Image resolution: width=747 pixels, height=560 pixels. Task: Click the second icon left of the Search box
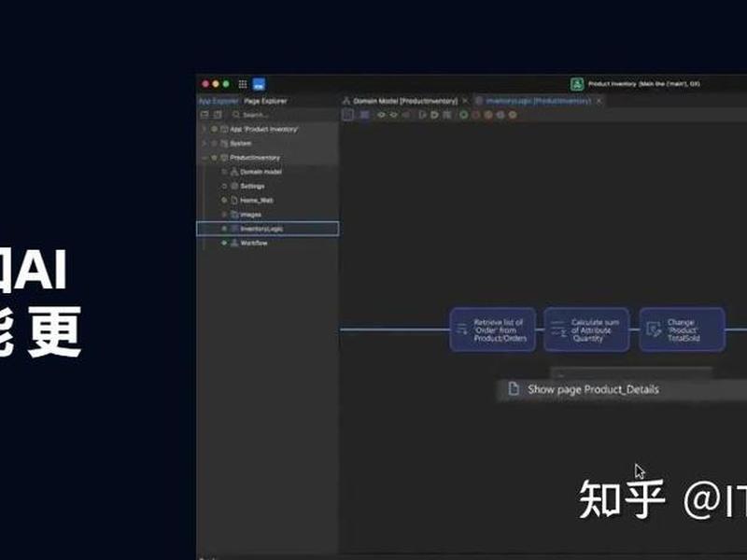[x=218, y=115]
